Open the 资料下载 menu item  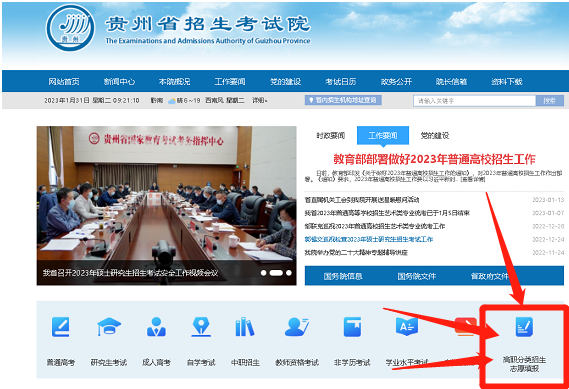(507, 82)
